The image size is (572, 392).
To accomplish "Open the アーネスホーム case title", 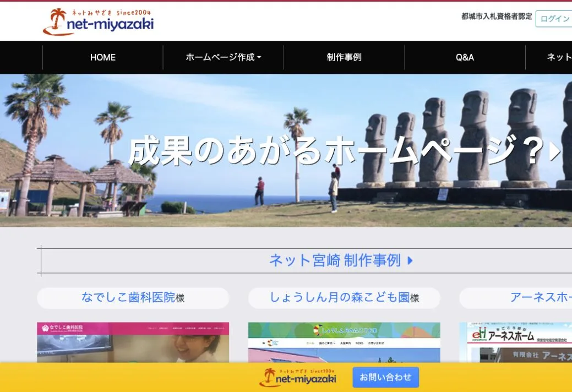I will tap(541, 297).
